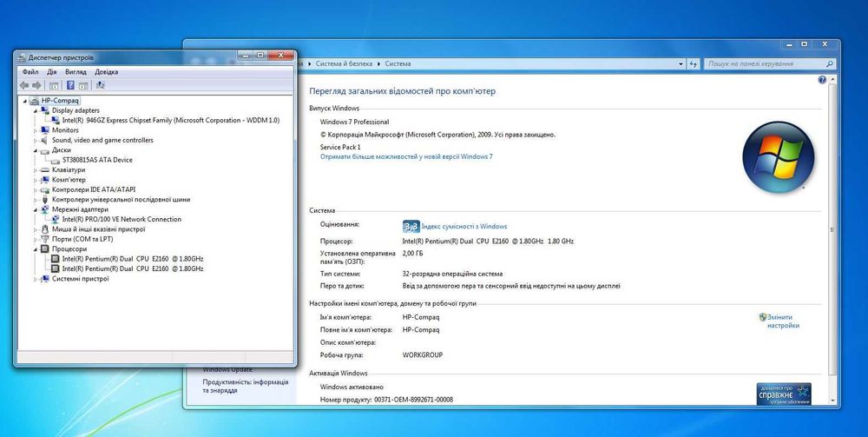Image resolution: width=868 pixels, height=437 pixels.
Task: Click the WORKGROUP workgroup value
Action: tap(423, 355)
